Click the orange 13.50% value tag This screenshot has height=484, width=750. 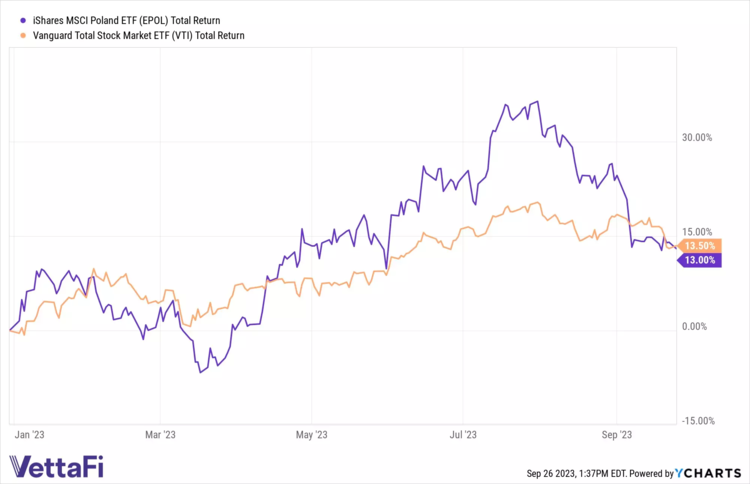697,246
